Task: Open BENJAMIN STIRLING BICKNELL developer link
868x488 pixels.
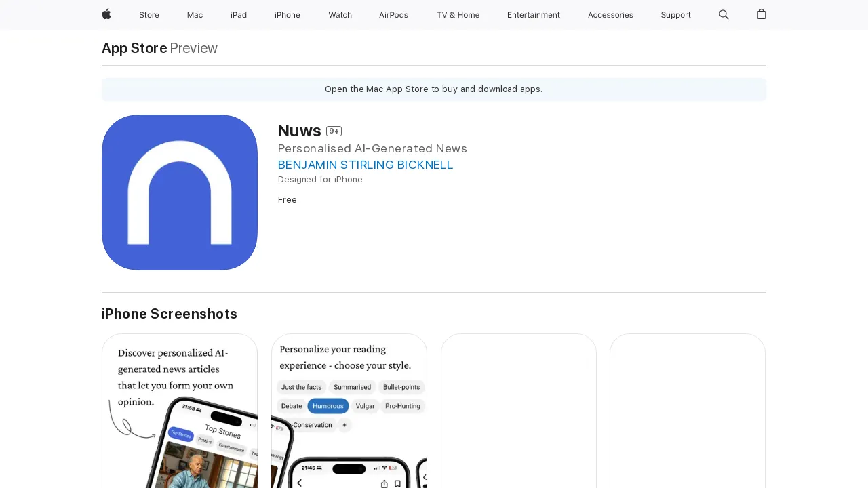Action: [x=366, y=165]
